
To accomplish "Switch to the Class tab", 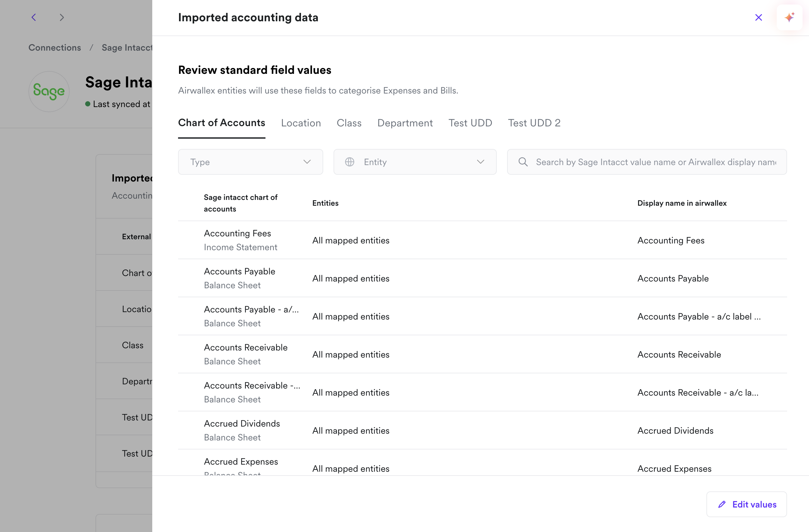I will pyautogui.click(x=349, y=123).
